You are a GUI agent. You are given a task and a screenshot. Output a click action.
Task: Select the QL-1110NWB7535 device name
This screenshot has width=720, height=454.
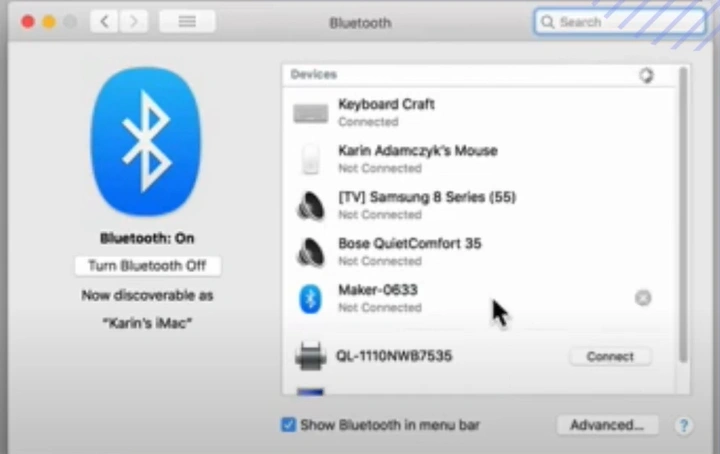(x=394, y=356)
